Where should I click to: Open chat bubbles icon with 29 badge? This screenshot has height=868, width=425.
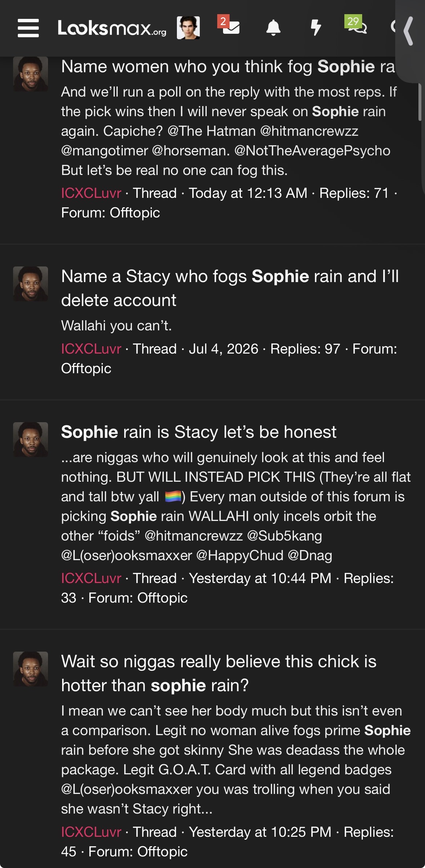pyautogui.click(x=355, y=25)
